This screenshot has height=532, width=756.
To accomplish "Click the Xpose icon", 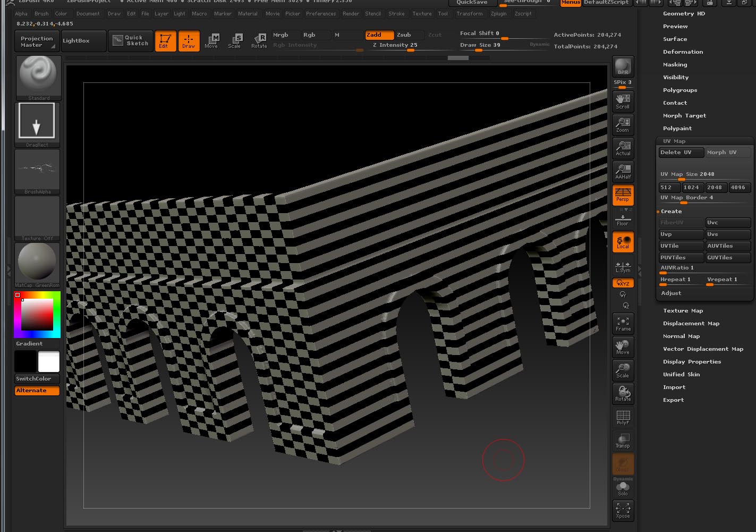I will coord(623,510).
